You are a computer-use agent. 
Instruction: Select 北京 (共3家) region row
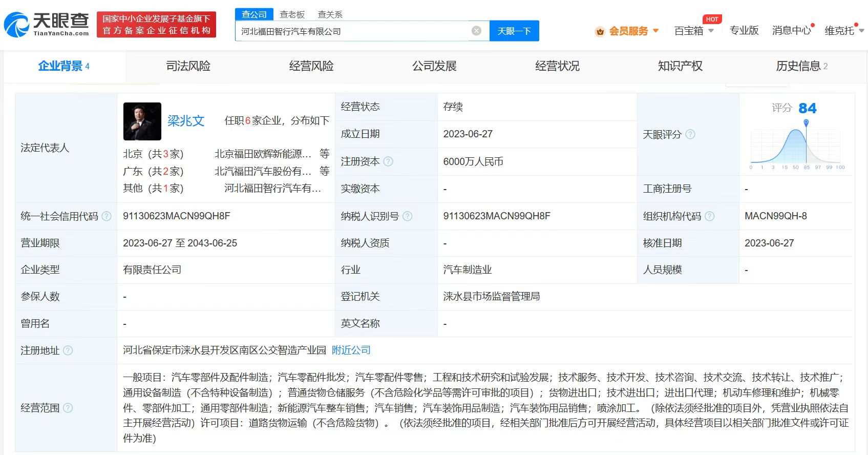153,154
